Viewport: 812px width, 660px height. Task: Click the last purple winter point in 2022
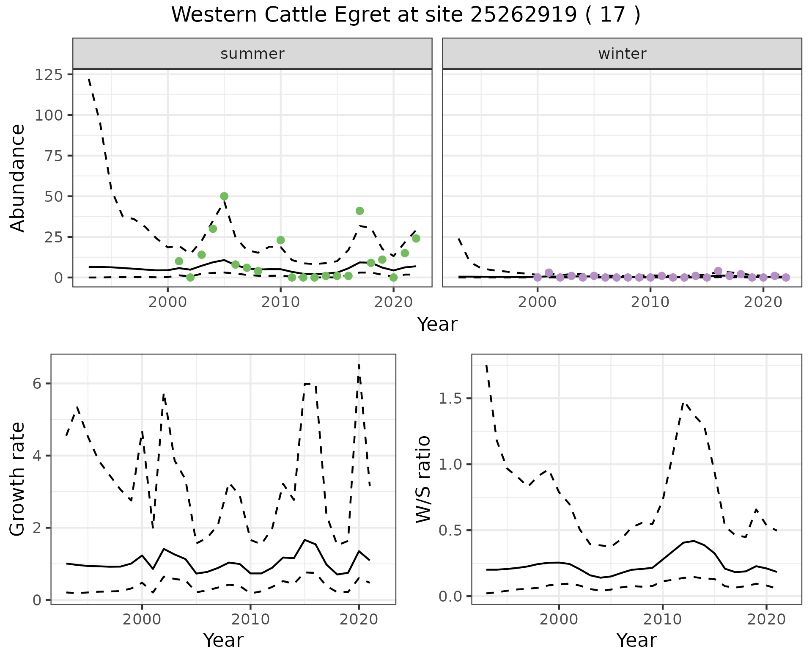click(x=786, y=278)
